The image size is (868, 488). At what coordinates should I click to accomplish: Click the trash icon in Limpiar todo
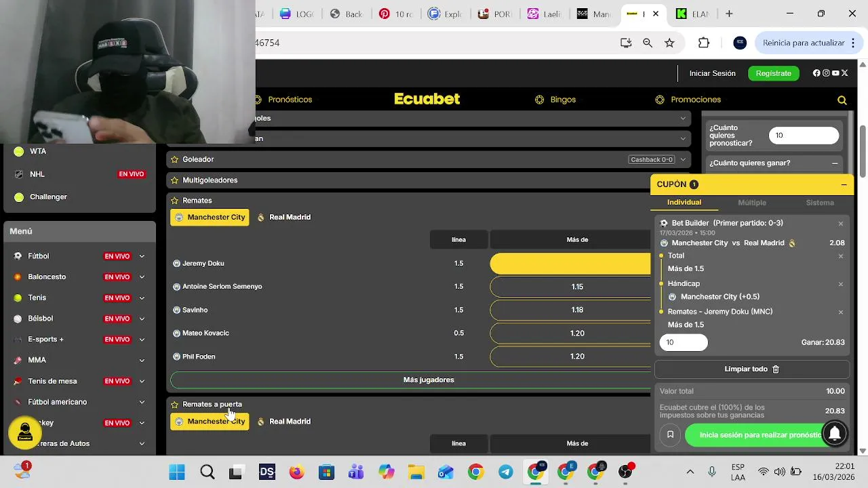776,369
